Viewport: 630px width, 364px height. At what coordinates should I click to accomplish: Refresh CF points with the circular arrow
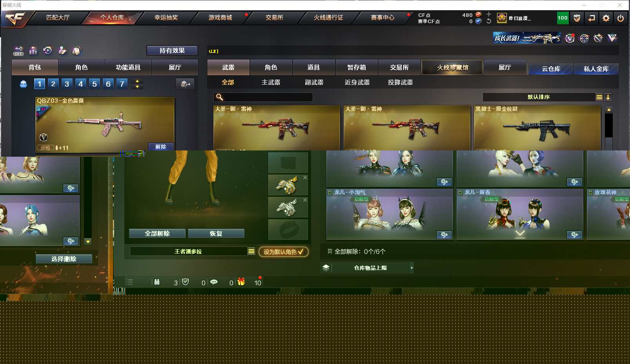tap(489, 21)
